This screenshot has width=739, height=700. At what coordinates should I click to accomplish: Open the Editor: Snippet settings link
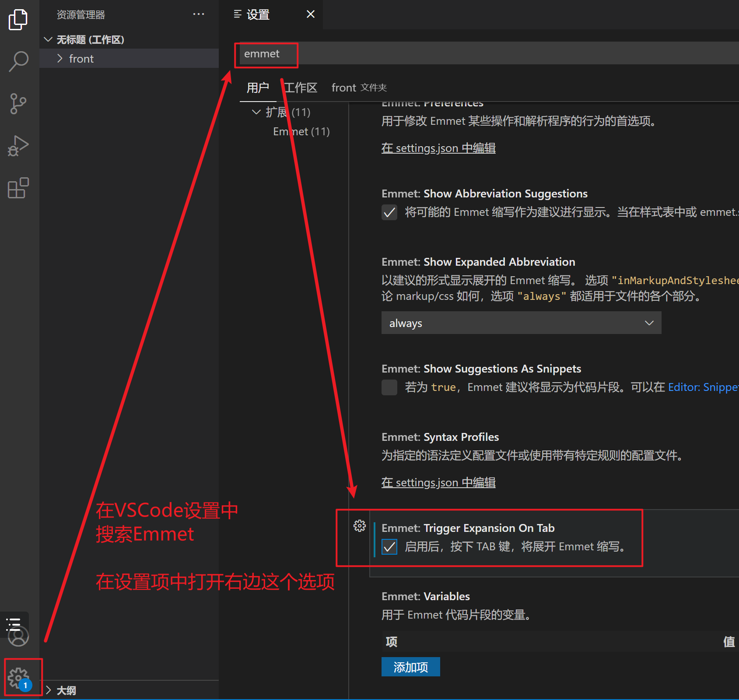click(x=703, y=387)
